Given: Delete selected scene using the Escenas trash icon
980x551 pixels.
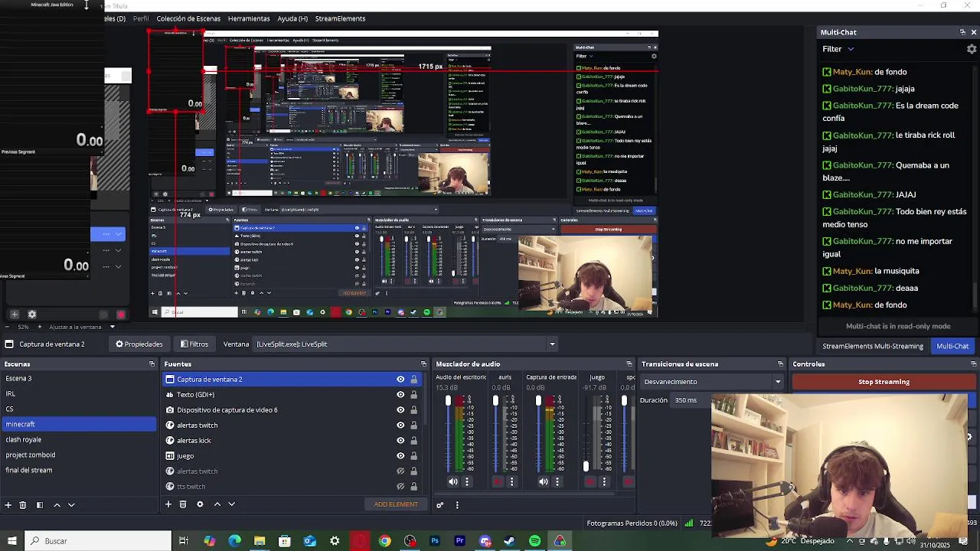Looking at the screenshot, I should tap(23, 505).
